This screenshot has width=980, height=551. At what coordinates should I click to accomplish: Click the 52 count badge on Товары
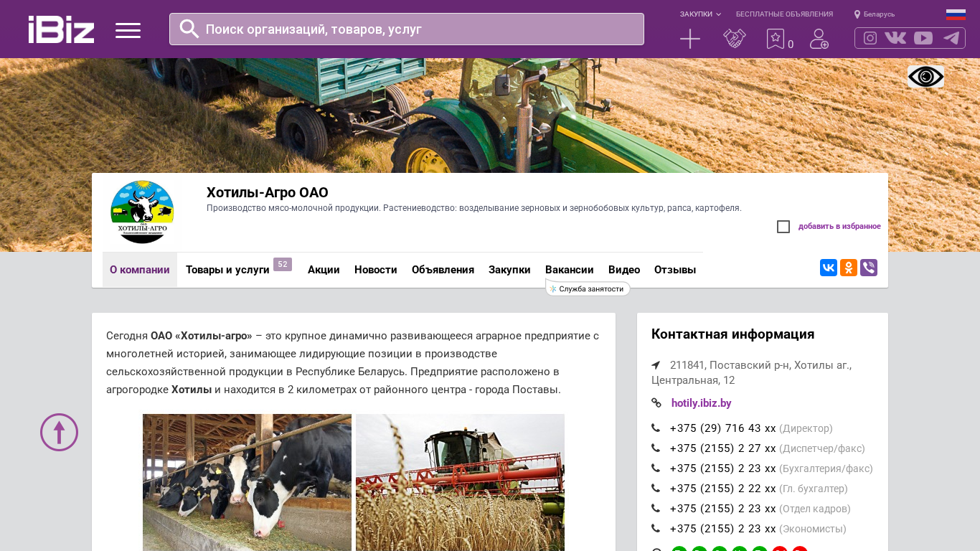coord(283,264)
